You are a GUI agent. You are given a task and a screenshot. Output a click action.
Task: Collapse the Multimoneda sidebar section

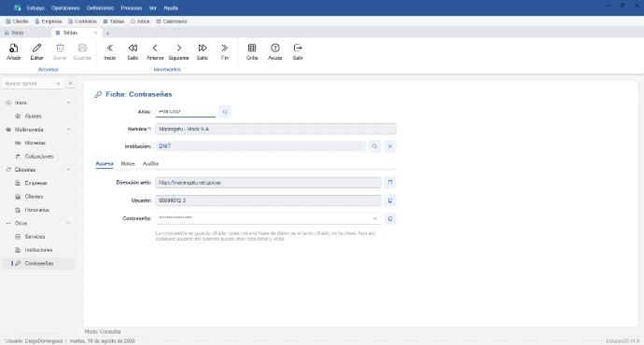point(68,130)
